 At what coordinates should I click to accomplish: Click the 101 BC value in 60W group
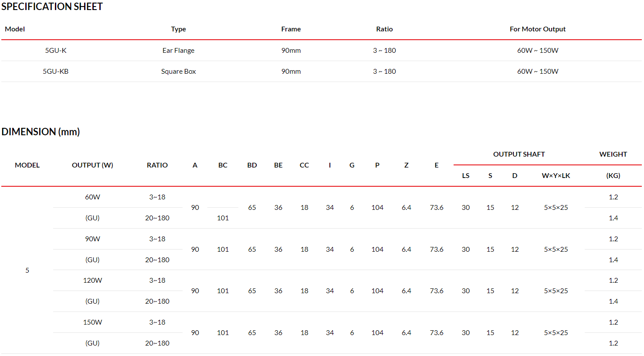click(223, 218)
